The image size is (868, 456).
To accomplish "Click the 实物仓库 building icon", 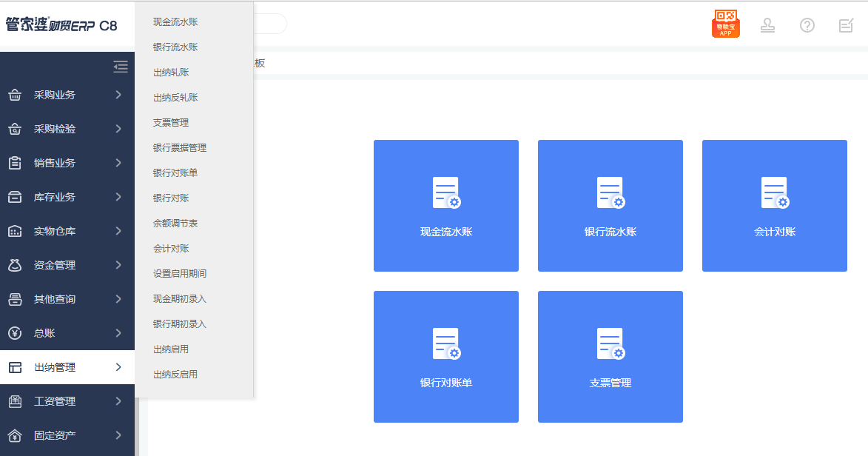I will (x=15, y=231).
